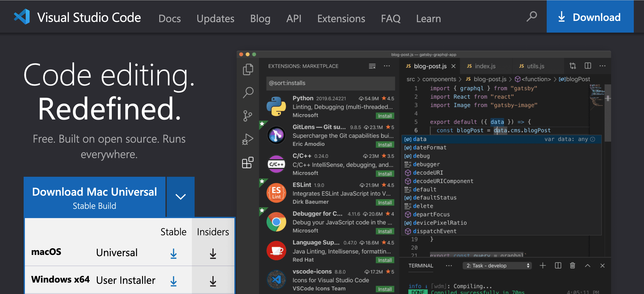Select the TERMINAL panel tab
The width and height of the screenshot is (644, 294).
click(421, 266)
